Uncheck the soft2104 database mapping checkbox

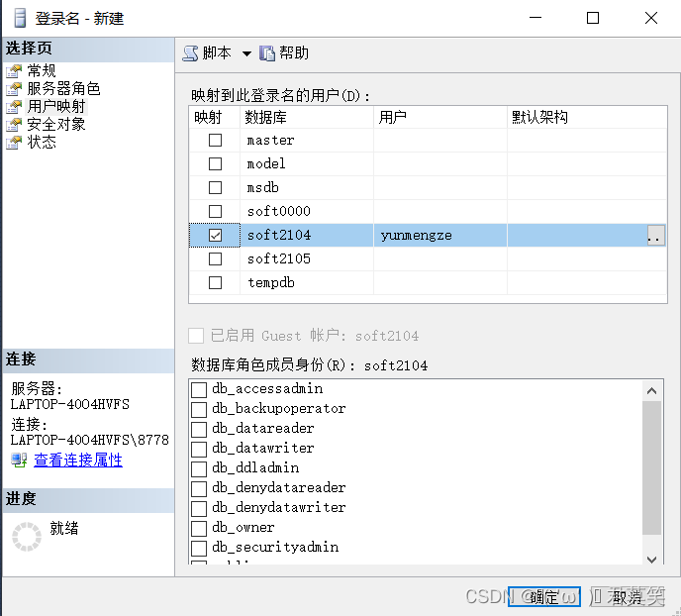(x=215, y=236)
